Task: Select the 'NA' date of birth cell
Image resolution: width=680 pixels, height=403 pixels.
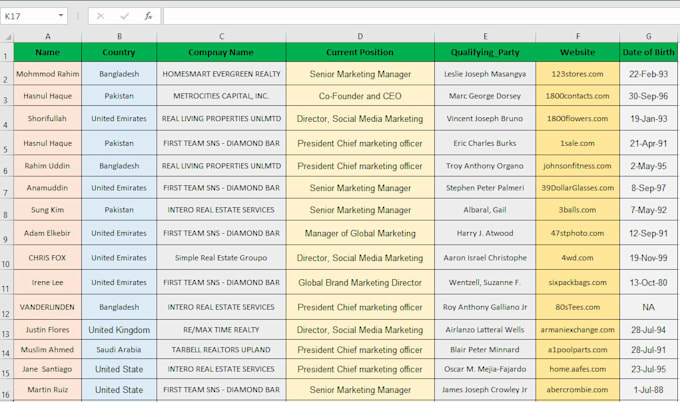Action: (x=649, y=307)
